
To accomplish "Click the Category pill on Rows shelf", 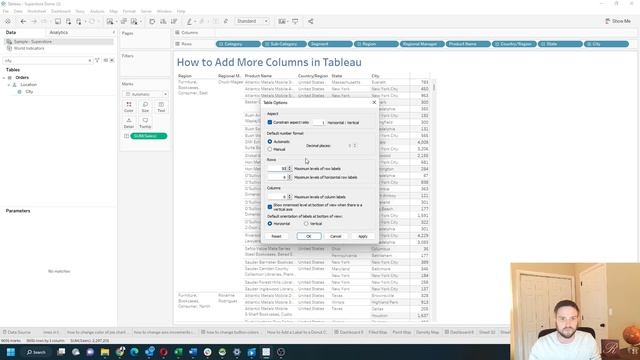I will coord(238,44).
